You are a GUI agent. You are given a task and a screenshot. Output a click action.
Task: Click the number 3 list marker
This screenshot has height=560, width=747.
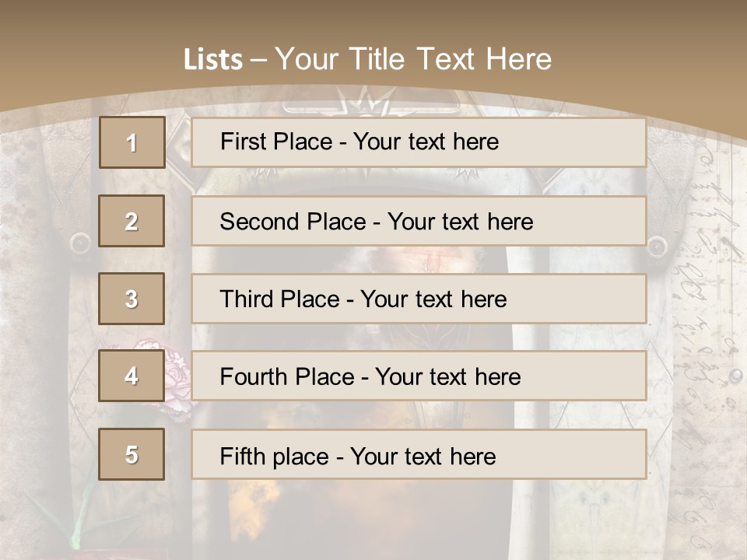pyautogui.click(x=132, y=299)
